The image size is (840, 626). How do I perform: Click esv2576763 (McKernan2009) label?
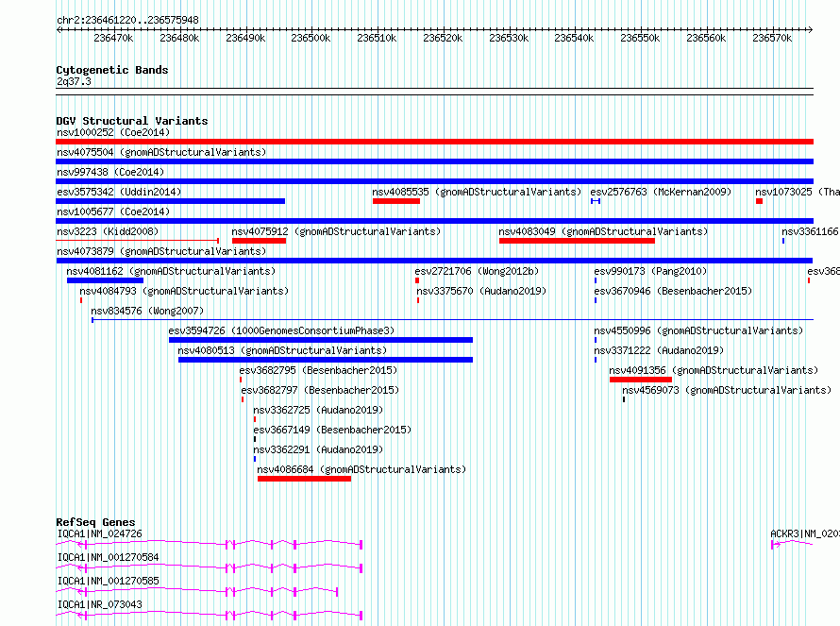[x=661, y=192]
